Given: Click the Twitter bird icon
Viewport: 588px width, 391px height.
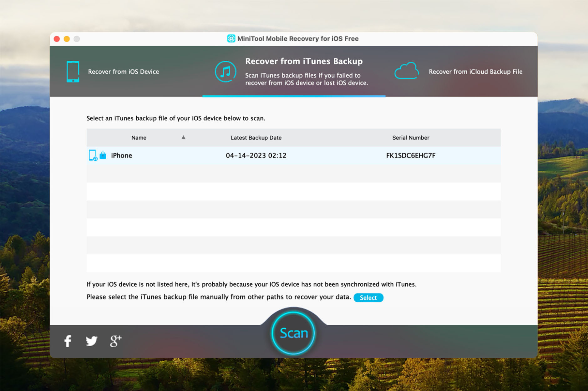Looking at the screenshot, I should coord(92,341).
